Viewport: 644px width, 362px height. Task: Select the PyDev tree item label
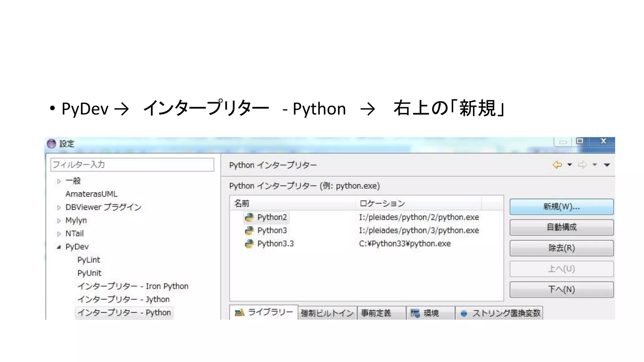77,247
